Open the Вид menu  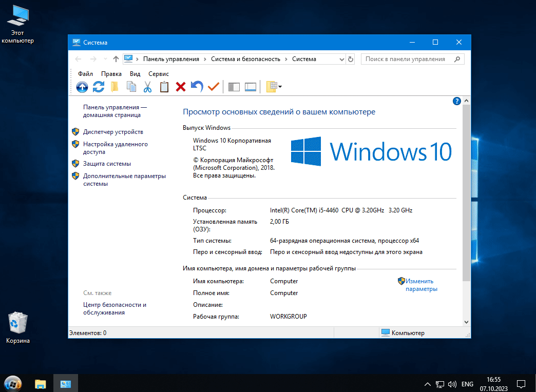[x=135, y=74]
